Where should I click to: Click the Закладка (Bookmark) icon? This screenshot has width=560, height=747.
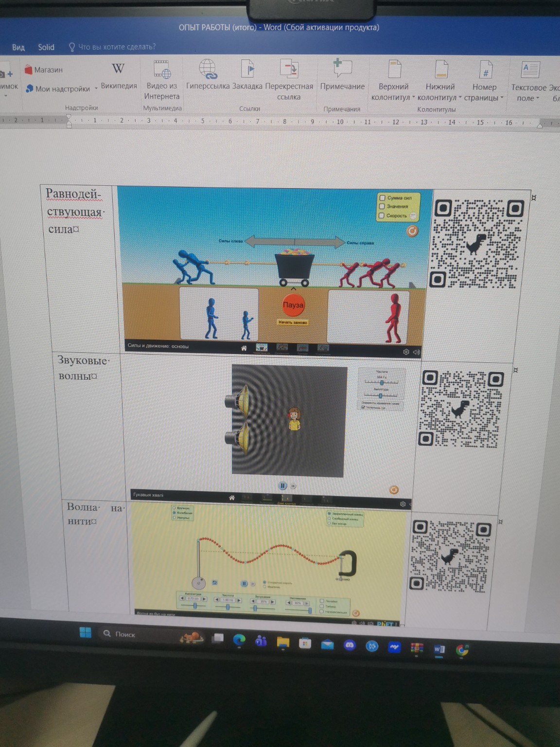pyautogui.click(x=247, y=70)
